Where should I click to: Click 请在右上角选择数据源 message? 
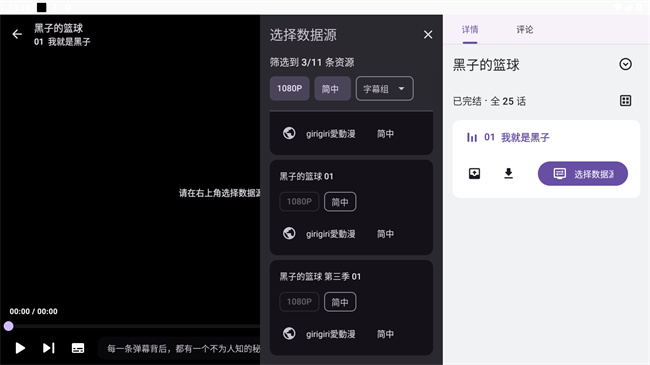tap(219, 193)
